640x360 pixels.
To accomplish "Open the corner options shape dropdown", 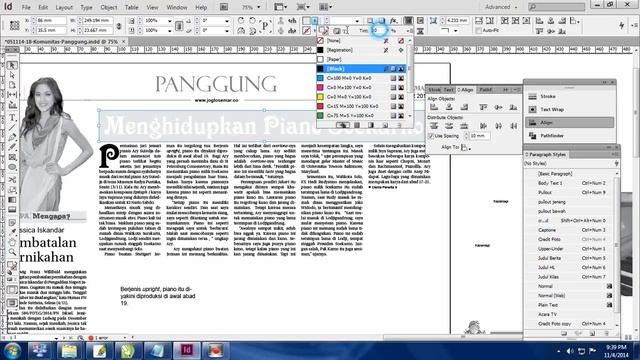I will (456, 31).
